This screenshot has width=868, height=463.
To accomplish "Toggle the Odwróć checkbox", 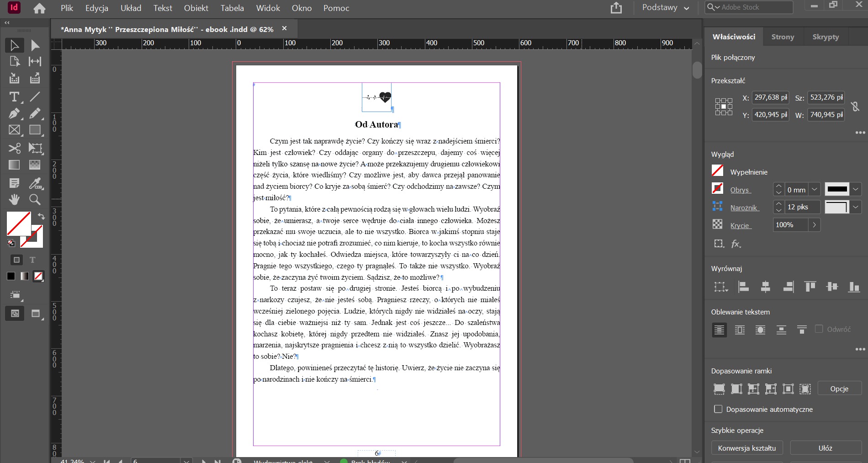I will 819,329.
